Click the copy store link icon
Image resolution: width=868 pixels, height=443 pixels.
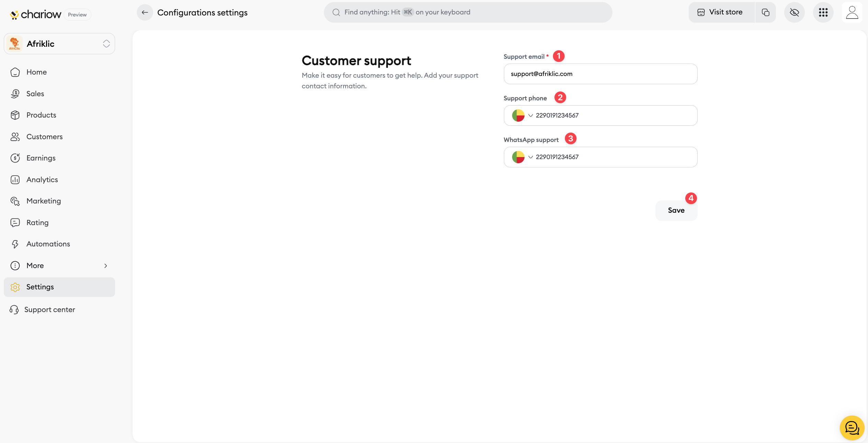(x=765, y=12)
